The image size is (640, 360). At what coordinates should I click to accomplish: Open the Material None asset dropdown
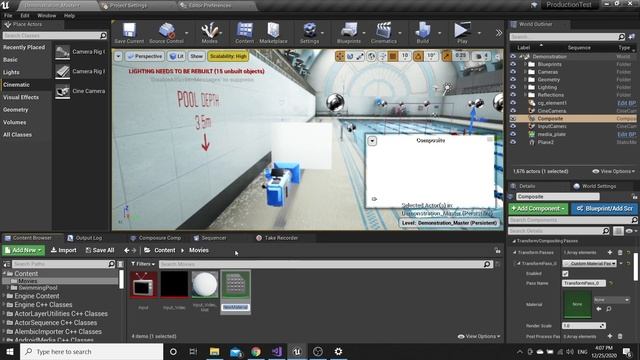pyautogui.click(x=611, y=300)
